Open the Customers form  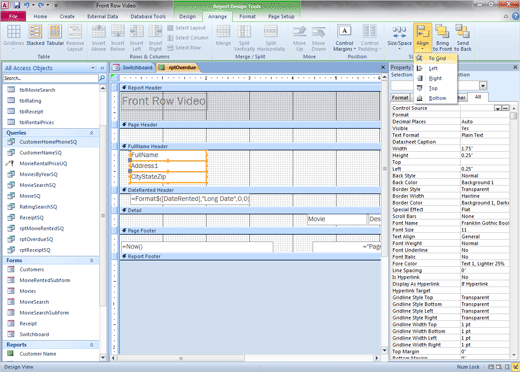click(x=32, y=269)
